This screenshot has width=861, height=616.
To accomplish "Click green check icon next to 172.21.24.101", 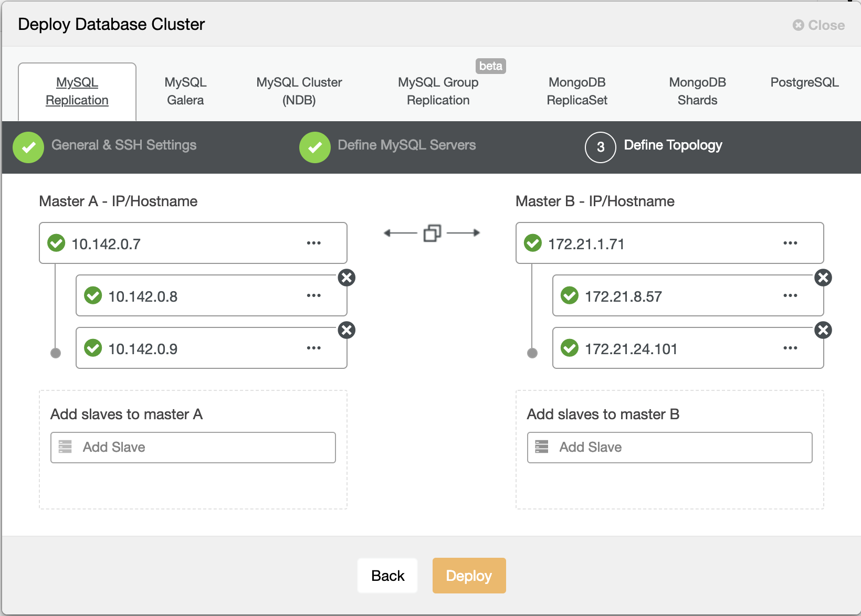I will pyautogui.click(x=570, y=348).
